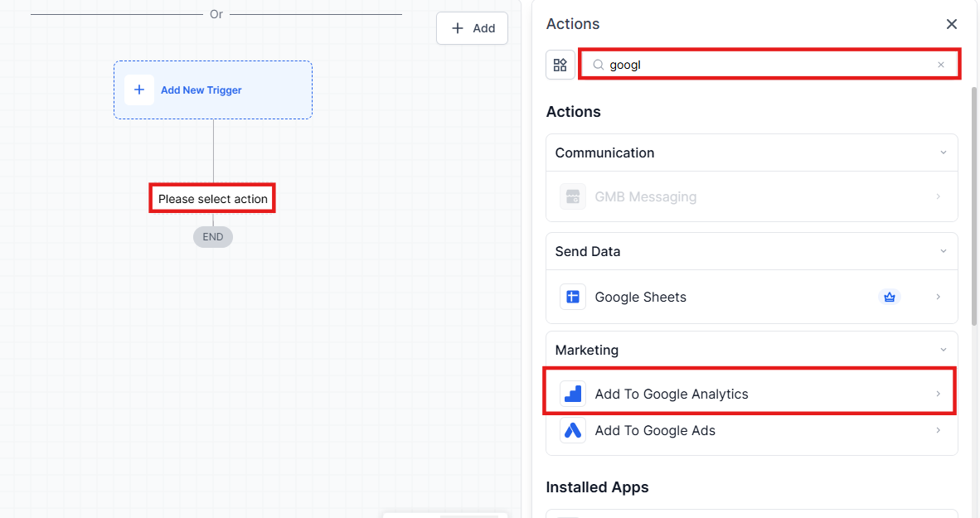Click the search box containing 'googl'
Viewport: 980px width, 518px height.
[769, 65]
